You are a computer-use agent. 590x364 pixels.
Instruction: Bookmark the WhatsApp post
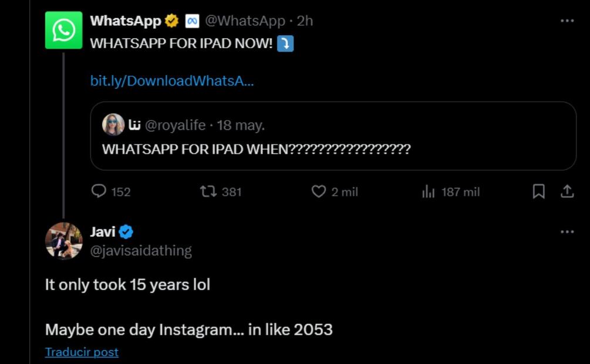(x=538, y=191)
